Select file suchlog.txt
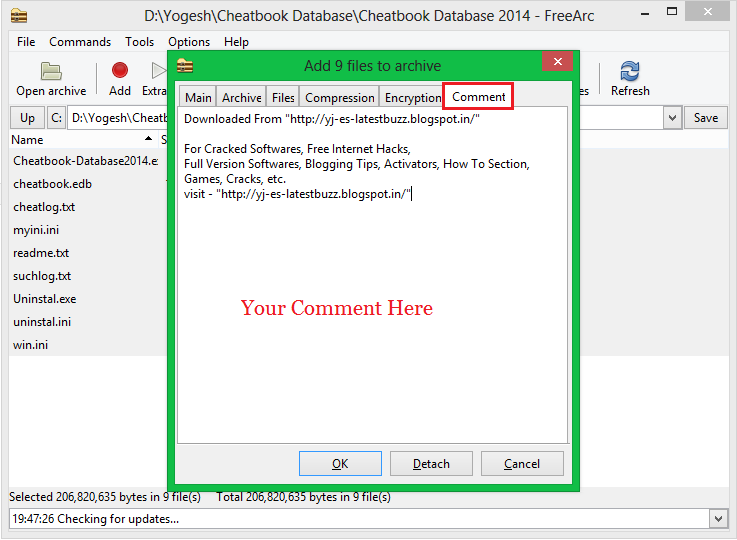 pos(42,276)
